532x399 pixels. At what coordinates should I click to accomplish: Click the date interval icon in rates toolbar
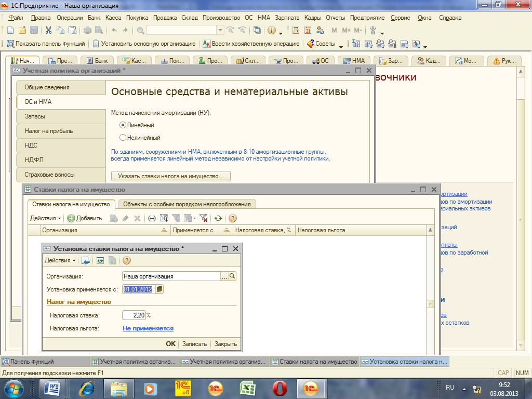(x=152, y=218)
